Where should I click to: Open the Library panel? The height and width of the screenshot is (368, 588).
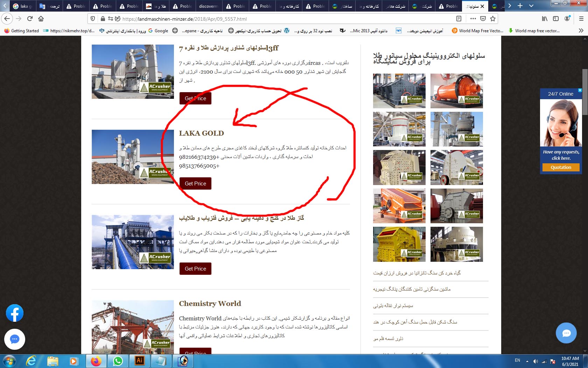(x=545, y=19)
